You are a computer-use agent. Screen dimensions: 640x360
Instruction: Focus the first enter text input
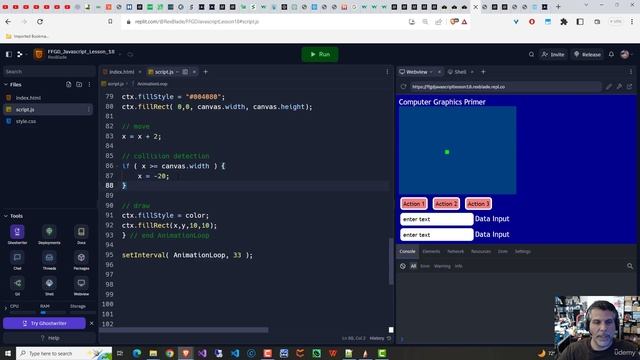436,219
